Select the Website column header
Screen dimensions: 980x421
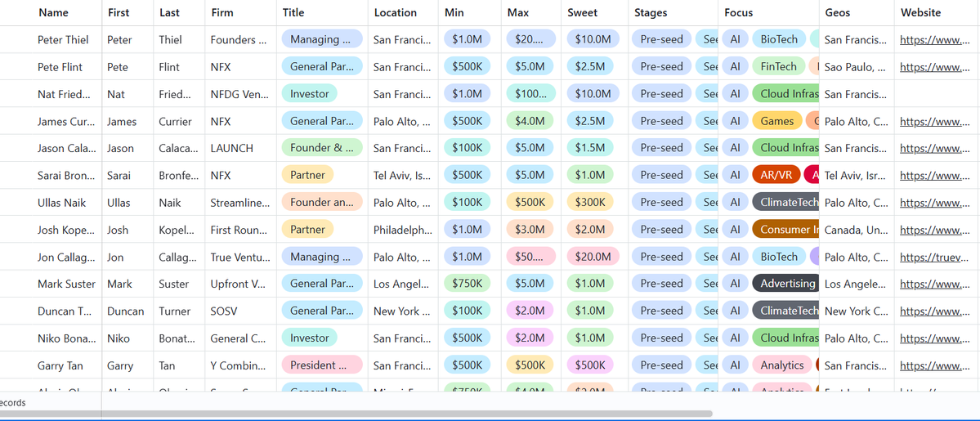point(920,12)
